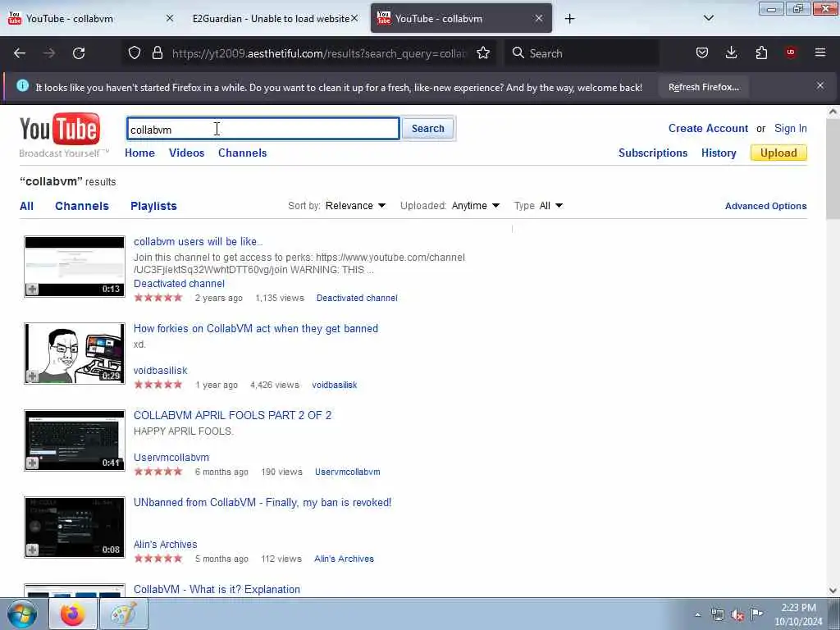Image resolution: width=840 pixels, height=630 pixels.
Task: Close the first YouTube collabvm tab
Action: pyautogui.click(x=170, y=18)
